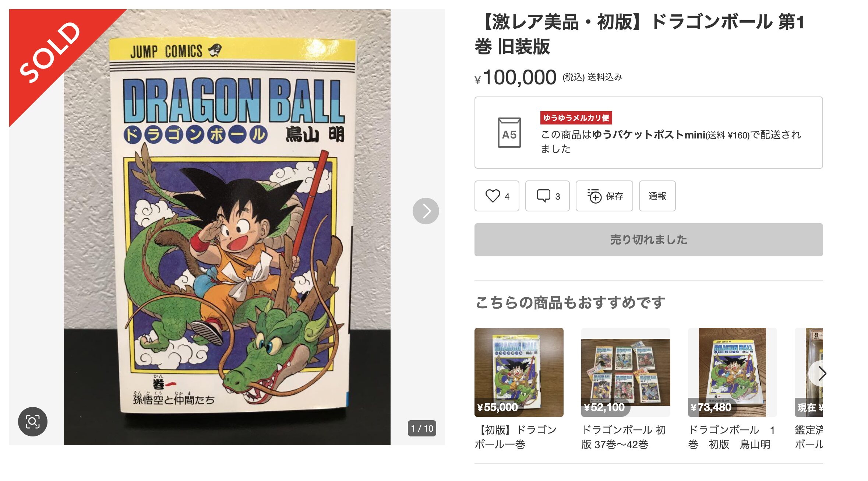Open the ¥52,100 volumes 37-42 thumbnail
This screenshot has width=868, height=481.
click(625, 372)
